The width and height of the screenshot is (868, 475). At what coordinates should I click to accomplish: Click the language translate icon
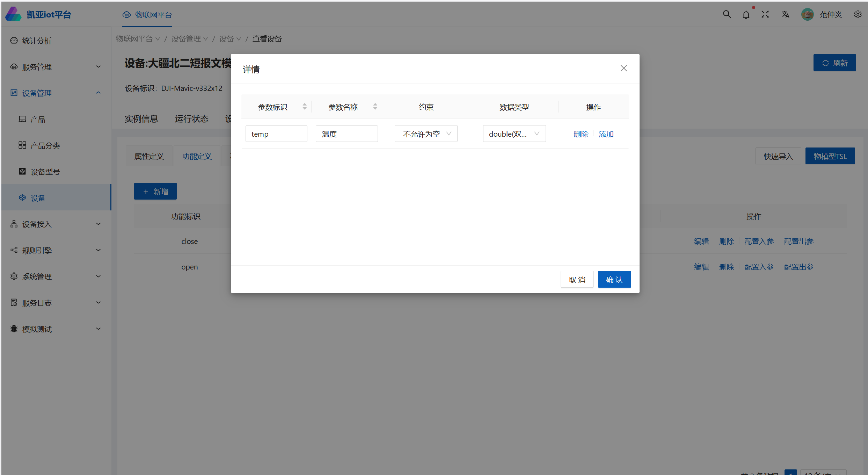[x=785, y=14]
